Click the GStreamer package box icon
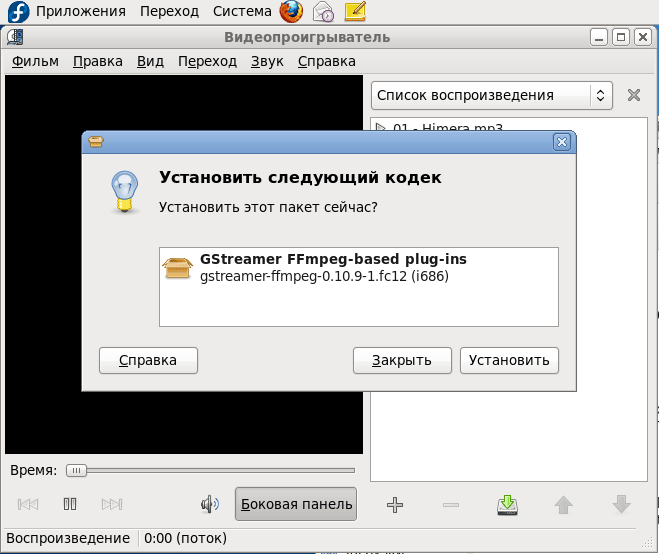 coord(177,268)
